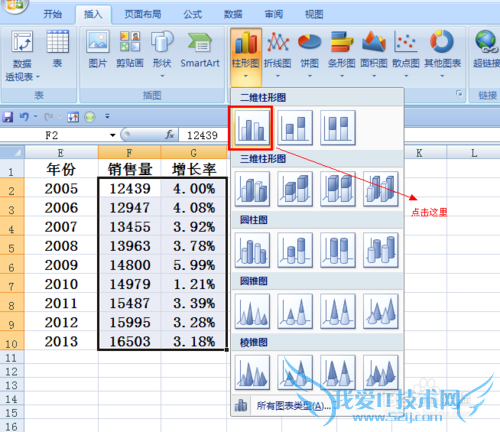The width and height of the screenshot is (500, 432).
Task: Click the 销售量 header cell
Action: click(130, 169)
